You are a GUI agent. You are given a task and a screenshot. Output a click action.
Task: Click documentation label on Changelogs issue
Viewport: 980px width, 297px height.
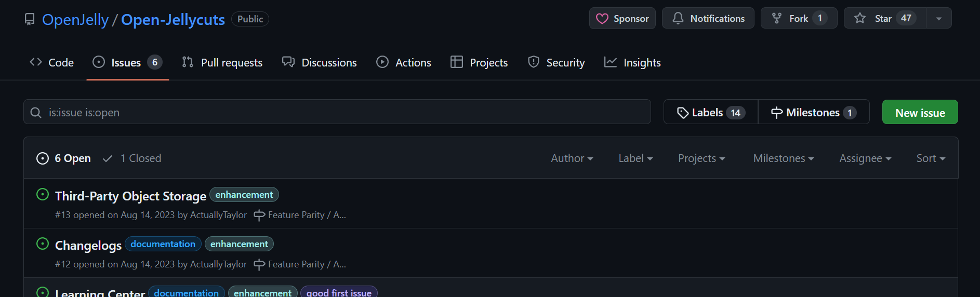pos(163,244)
